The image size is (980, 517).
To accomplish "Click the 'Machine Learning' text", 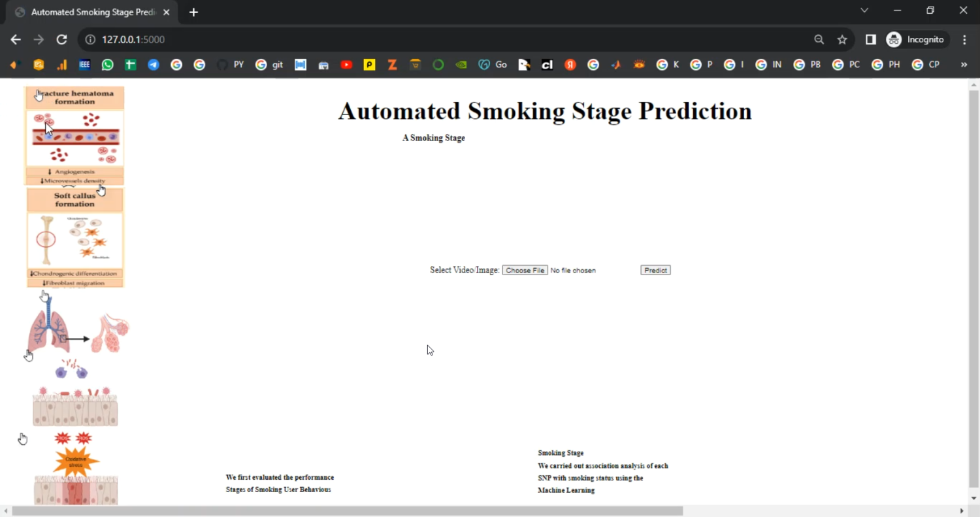I will [x=566, y=490].
